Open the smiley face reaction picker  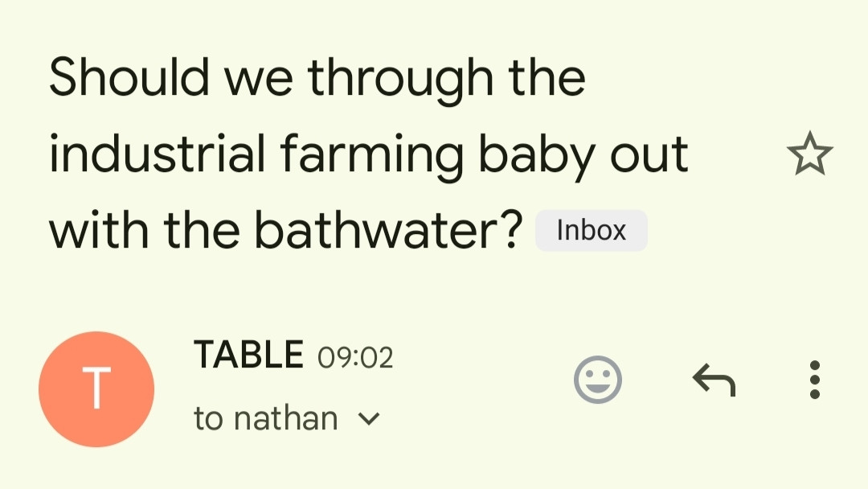598,380
